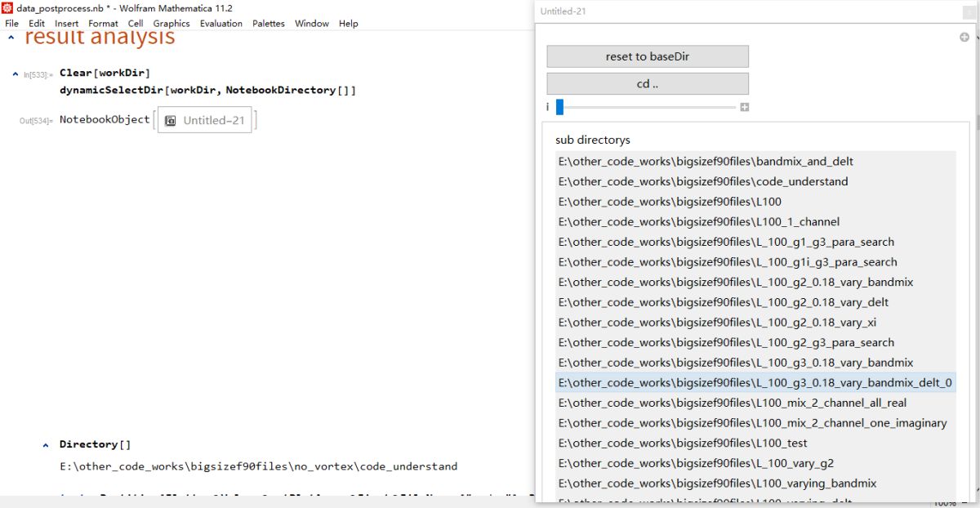Viewport: 980px width, 508px height.
Task: Select the L_100_g1i_g3_para_search directory
Action: click(755, 262)
